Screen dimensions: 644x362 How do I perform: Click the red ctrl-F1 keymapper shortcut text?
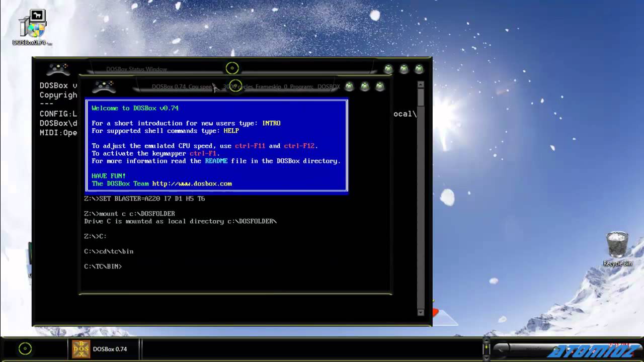coord(203,153)
